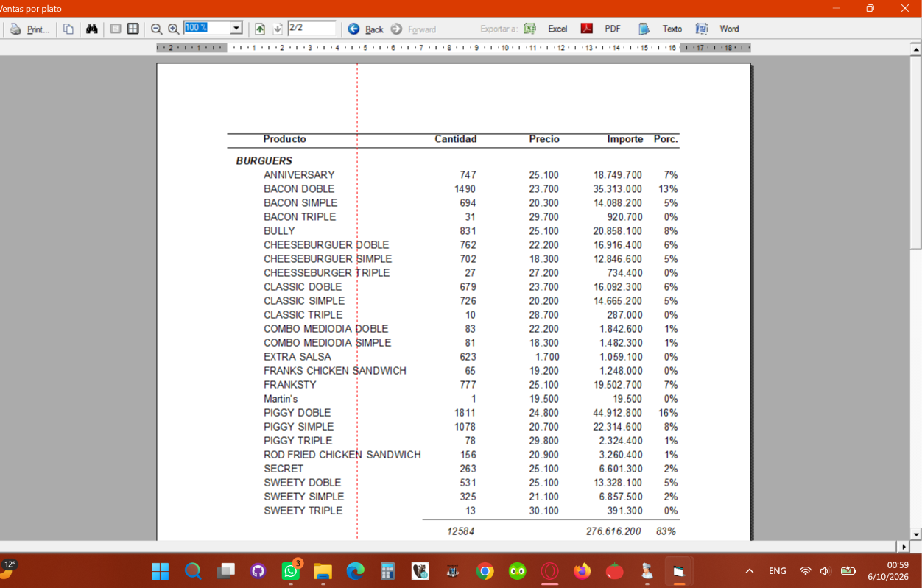Screen dimensions: 922x588
Task: Click the vertical scrollbar down arrow
Action: tap(915, 534)
